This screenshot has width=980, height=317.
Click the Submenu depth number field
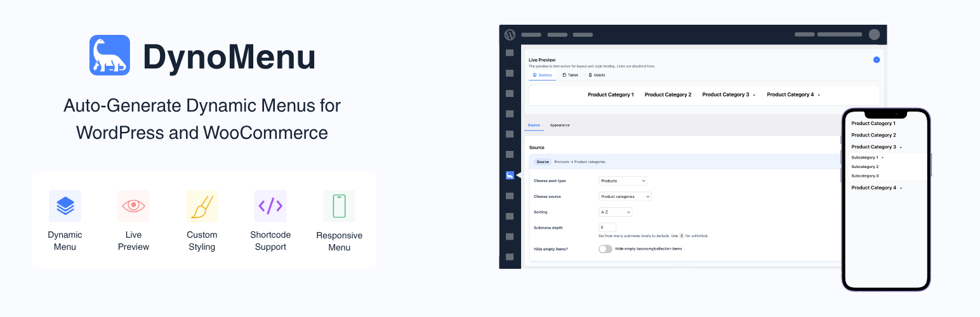pos(607,227)
